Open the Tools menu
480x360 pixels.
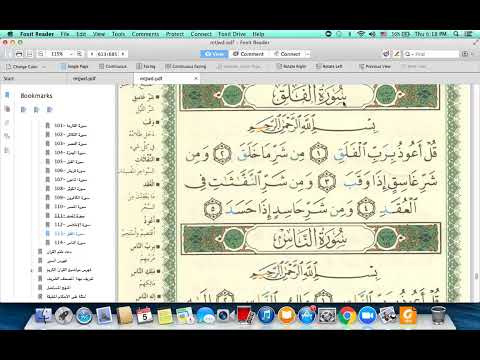point(118,34)
